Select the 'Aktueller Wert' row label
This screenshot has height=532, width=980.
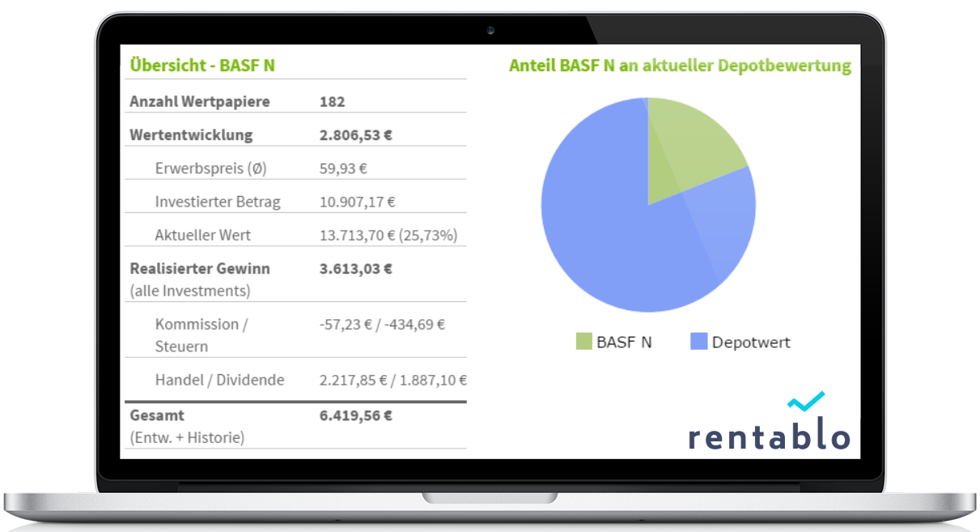(203, 235)
